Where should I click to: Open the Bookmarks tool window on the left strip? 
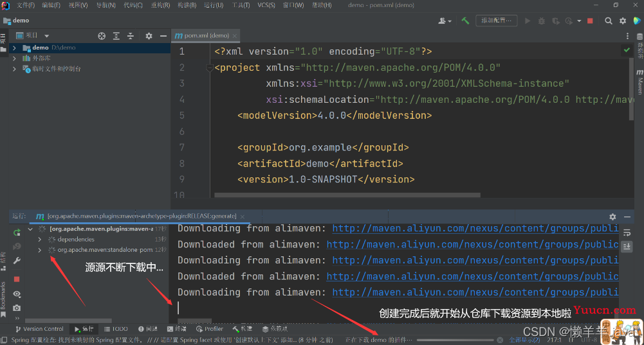(x=3, y=299)
